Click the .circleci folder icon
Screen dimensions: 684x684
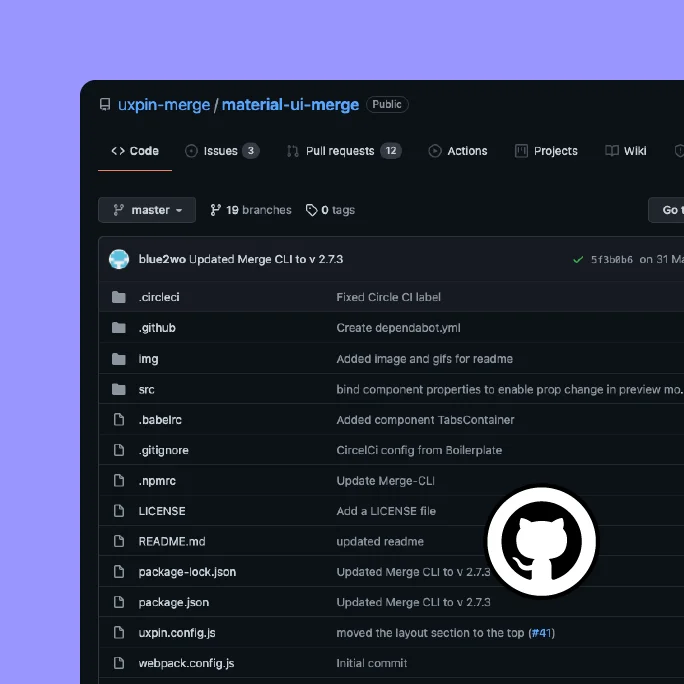tap(119, 297)
